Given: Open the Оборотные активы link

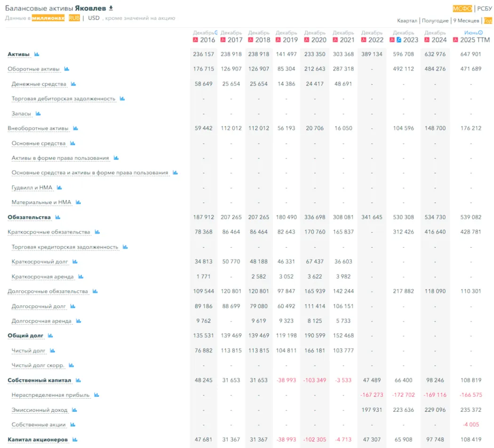Looking at the screenshot, I should click(33, 69).
